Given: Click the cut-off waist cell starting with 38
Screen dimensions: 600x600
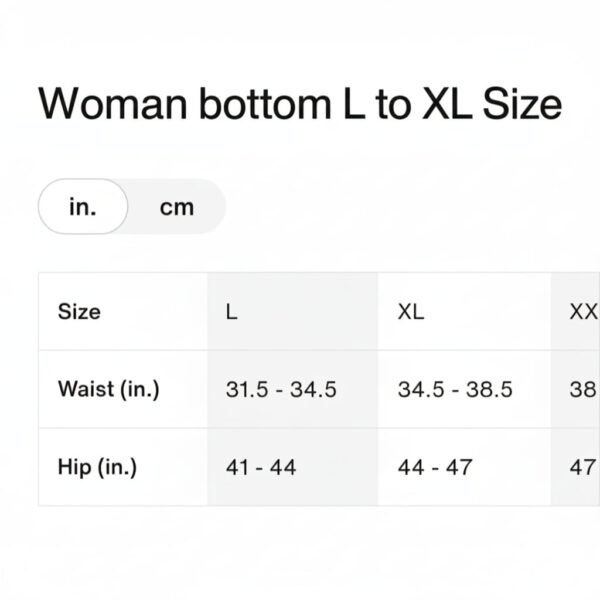Looking at the screenshot, I should 582,389.
